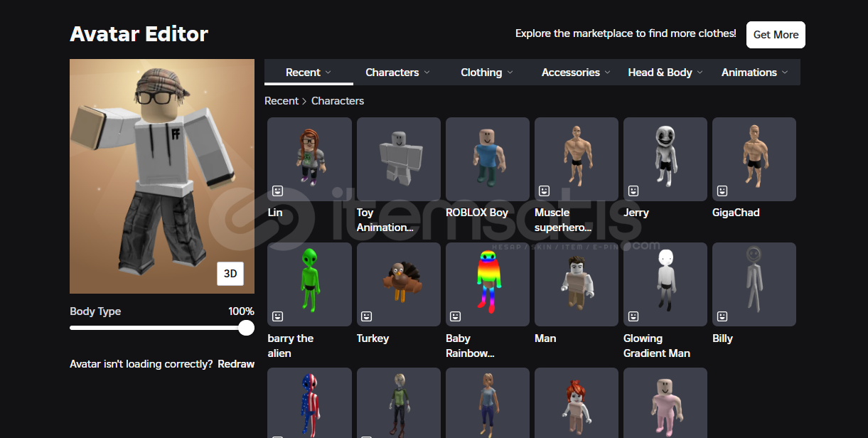Expand the Characters dropdown chevron
Viewport: 868px width, 438px height.
pyautogui.click(x=427, y=73)
